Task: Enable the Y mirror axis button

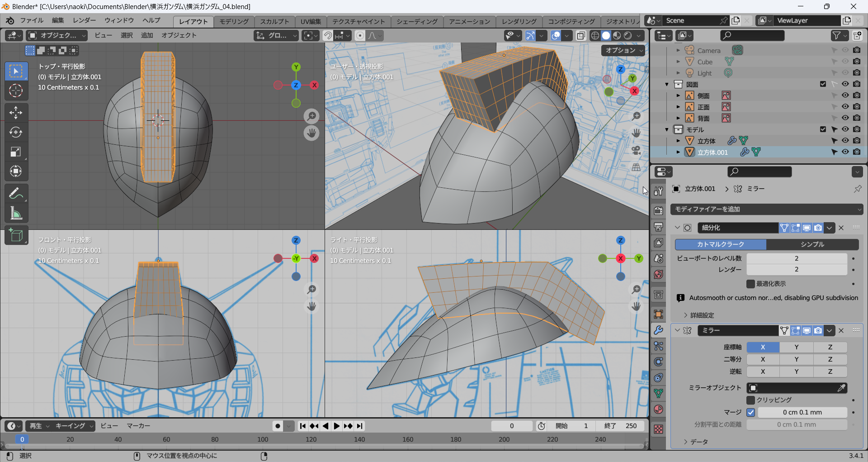Action: [x=796, y=347]
